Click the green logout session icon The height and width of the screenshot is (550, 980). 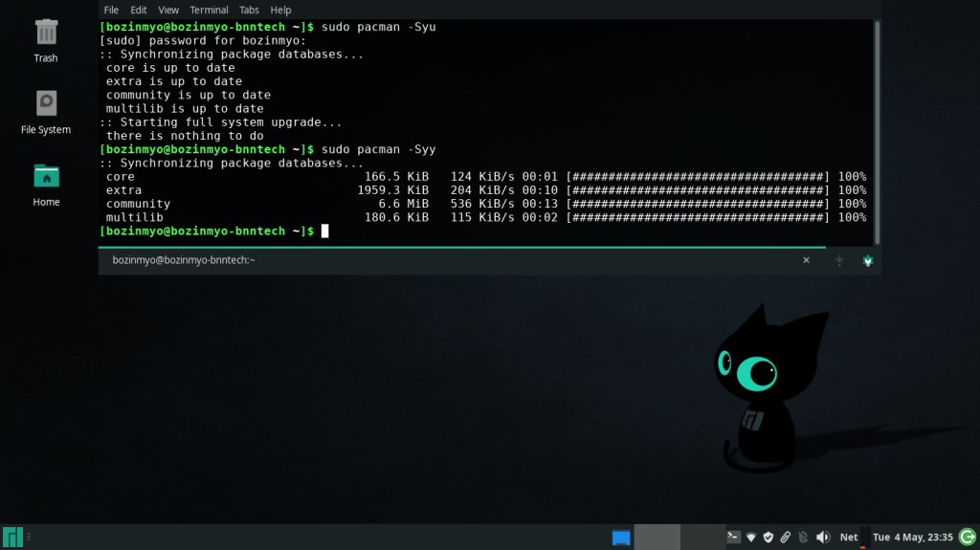pyautogui.click(x=967, y=537)
